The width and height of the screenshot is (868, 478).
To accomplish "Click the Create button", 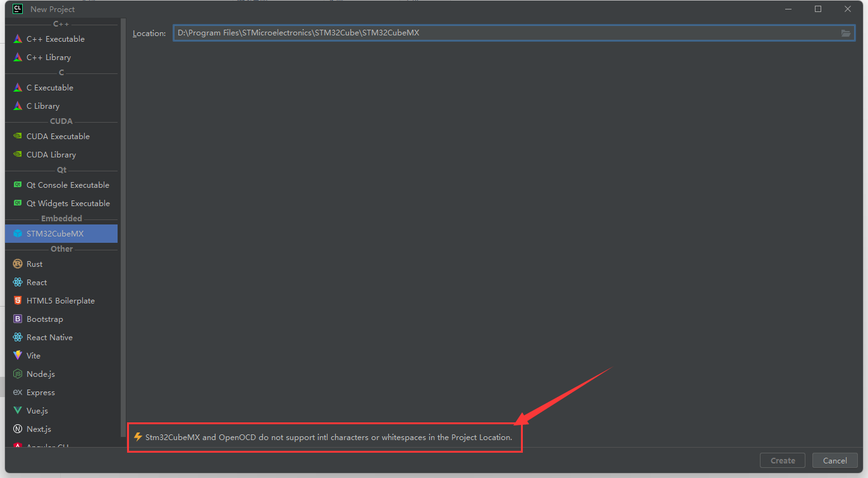I will pyautogui.click(x=783, y=461).
